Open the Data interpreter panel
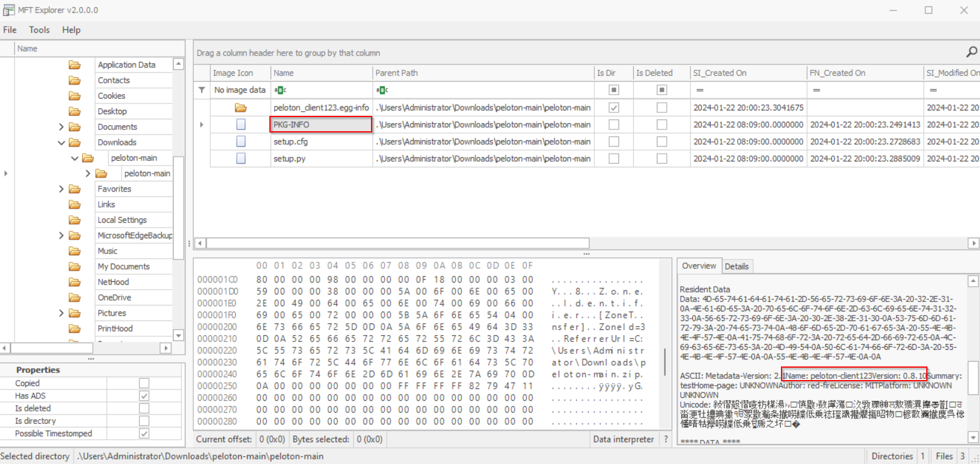980x464 pixels. 624,439
